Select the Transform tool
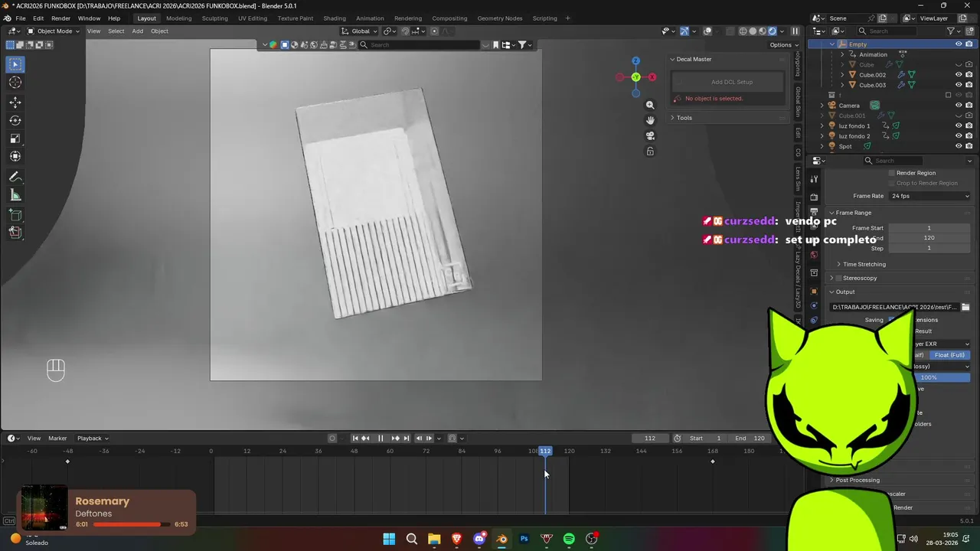The image size is (980, 551). 15,156
